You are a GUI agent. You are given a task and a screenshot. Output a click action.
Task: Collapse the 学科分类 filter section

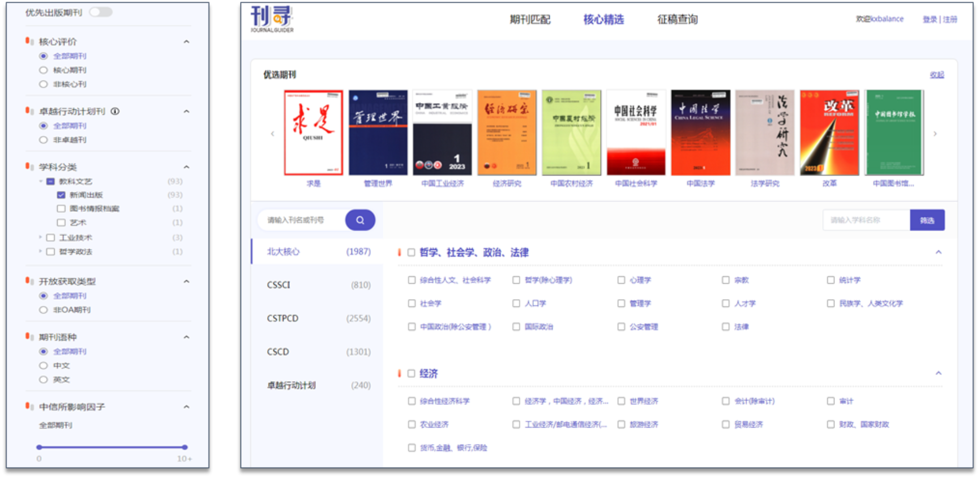186,167
